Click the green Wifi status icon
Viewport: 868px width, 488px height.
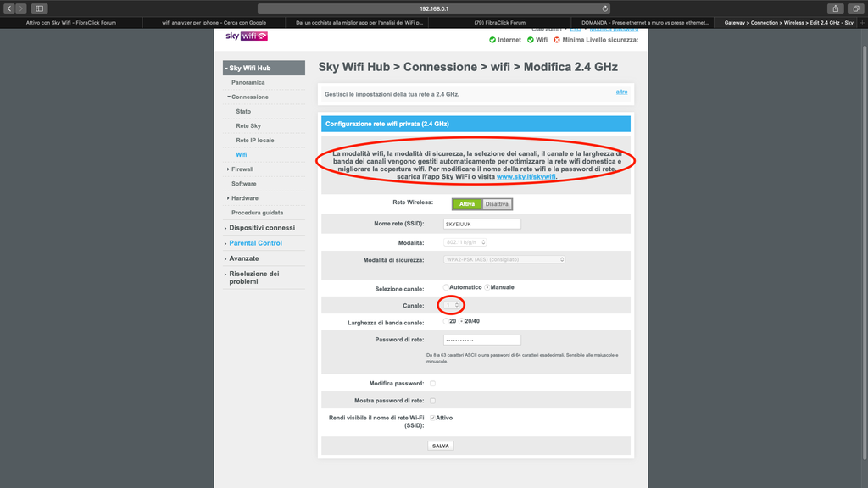(531, 40)
